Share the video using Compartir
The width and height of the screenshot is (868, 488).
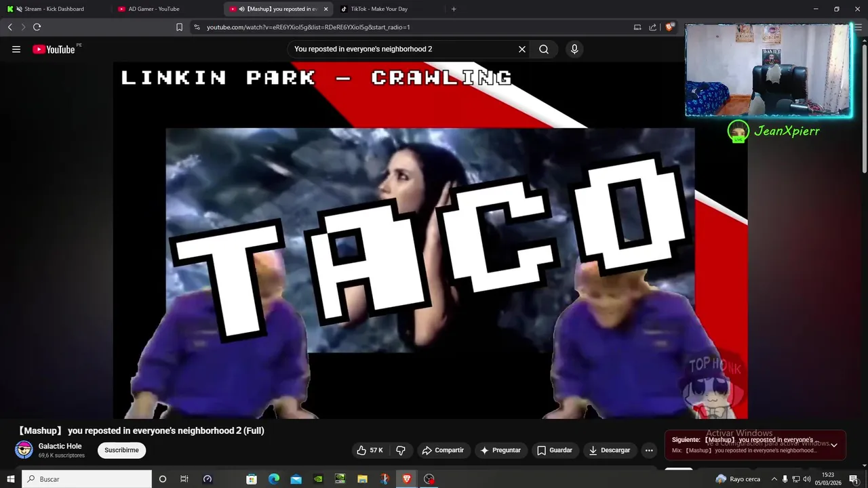tap(443, 450)
